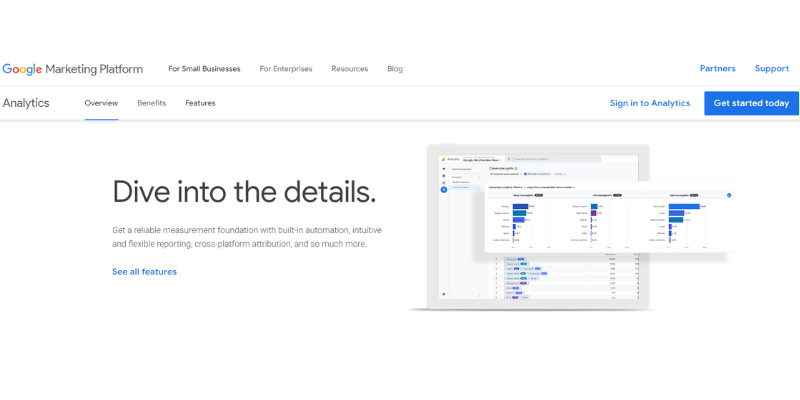Click the Analytics dashboard preview image
The image size is (800, 400).
(572, 228)
